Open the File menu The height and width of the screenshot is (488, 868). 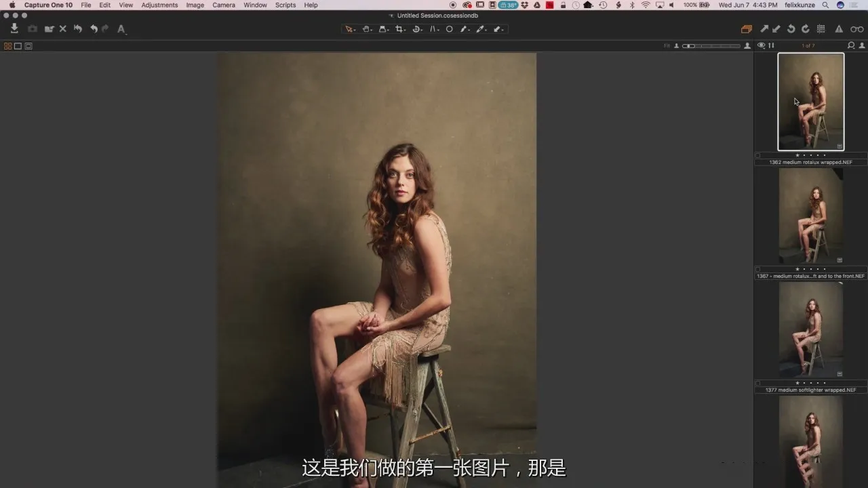pyautogui.click(x=86, y=5)
